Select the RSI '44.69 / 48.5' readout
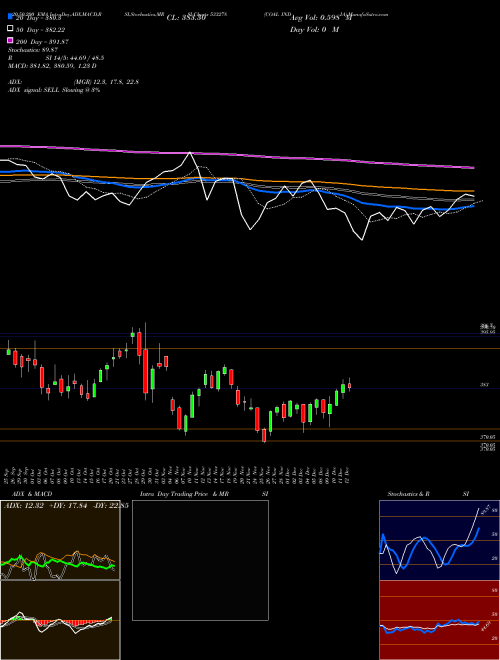This screenshot has width=500, height=660. click(x=86, y=58)
